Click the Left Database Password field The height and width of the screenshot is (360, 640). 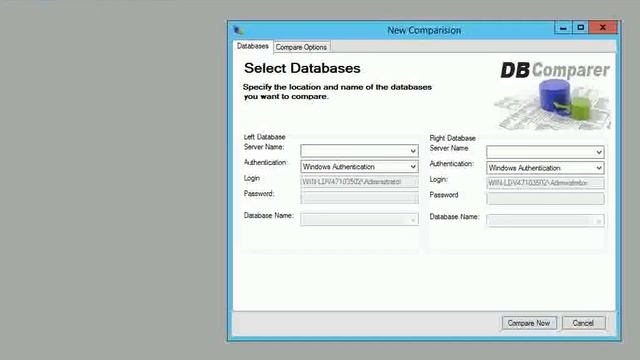pyautogui.click(x=359, y=198)
